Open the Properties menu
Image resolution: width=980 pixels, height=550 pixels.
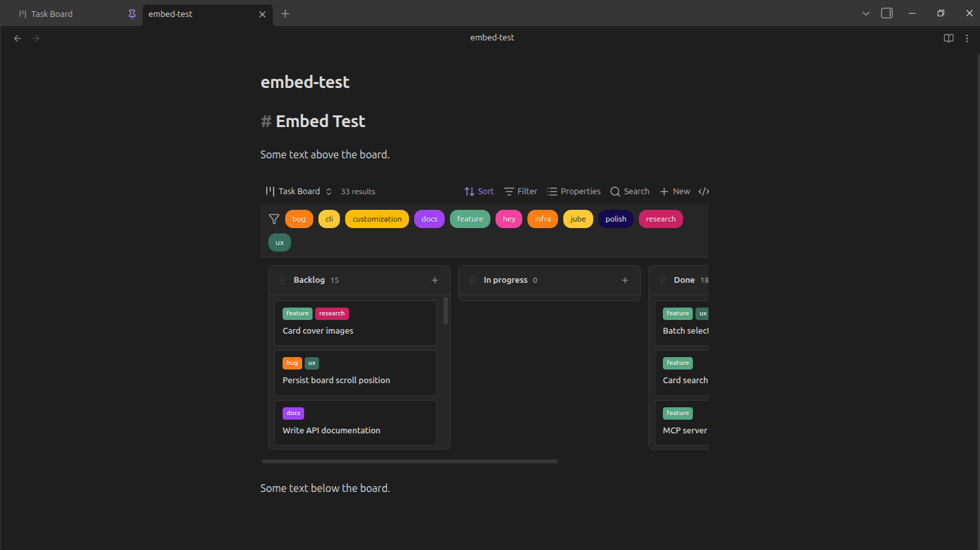(574, 192)
